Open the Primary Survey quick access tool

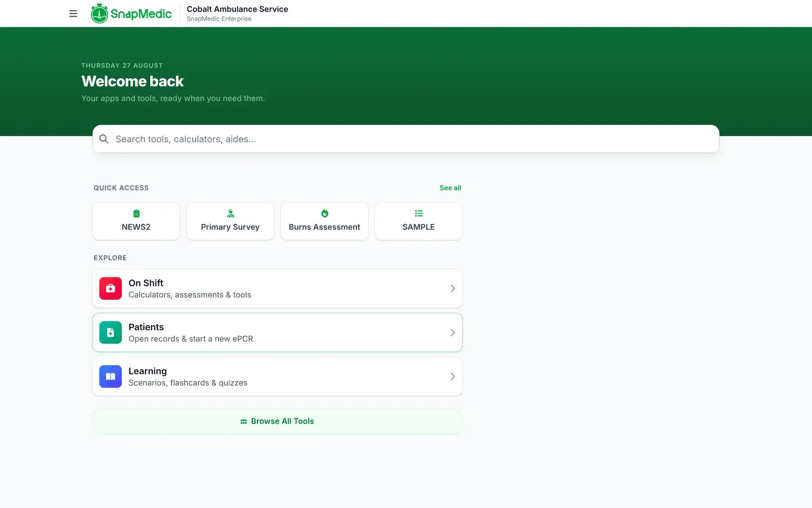(230, 221)
